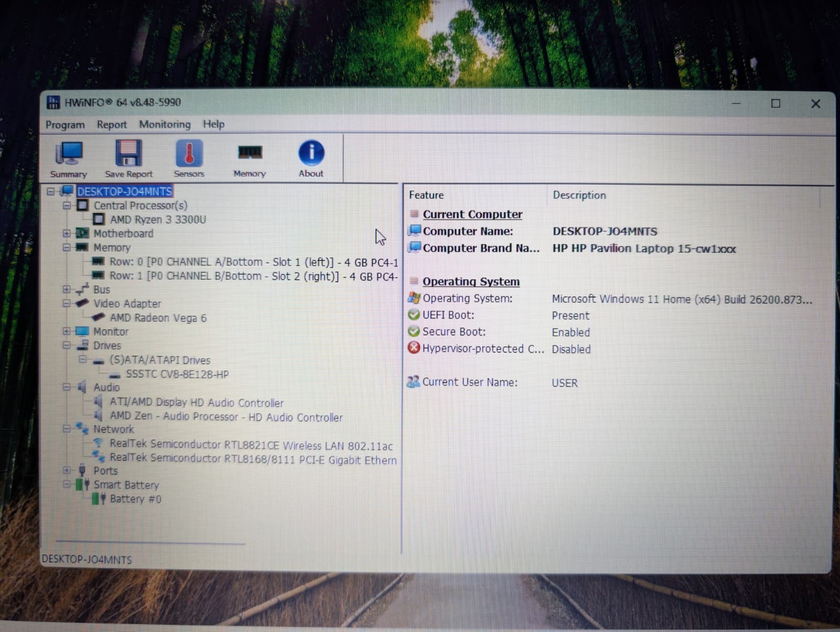Click the Central Processor(s) chip icon
This screenshot has width=840, height=632.
click(82, 205)
